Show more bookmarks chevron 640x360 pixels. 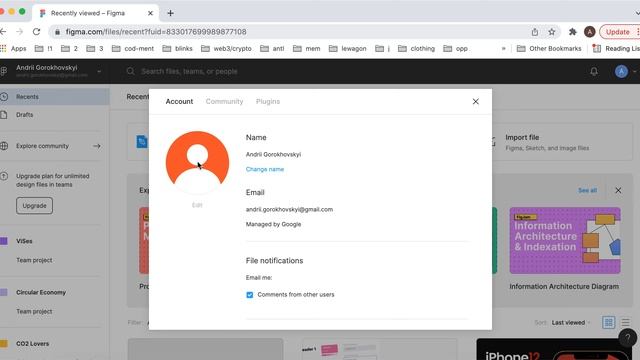[x=504, y=49]
